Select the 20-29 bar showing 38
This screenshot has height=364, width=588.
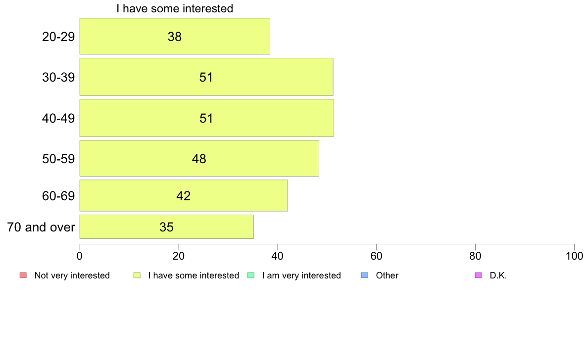175,37
